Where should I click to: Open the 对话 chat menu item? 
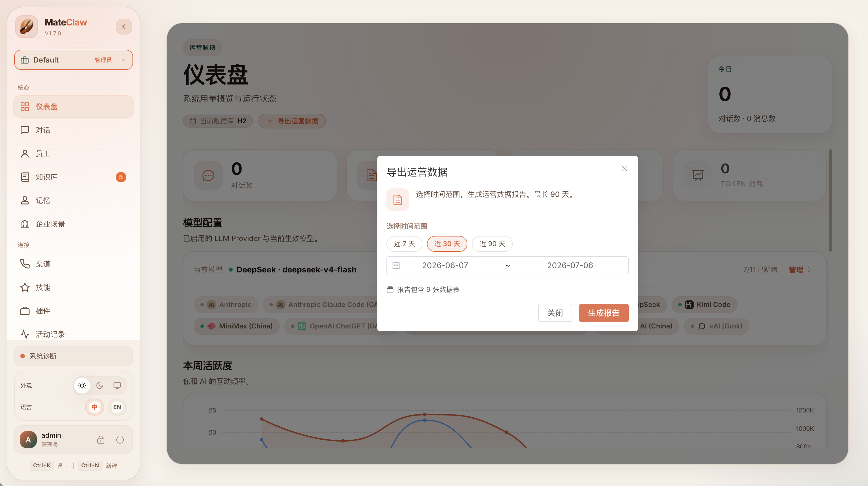click(73, 130)
